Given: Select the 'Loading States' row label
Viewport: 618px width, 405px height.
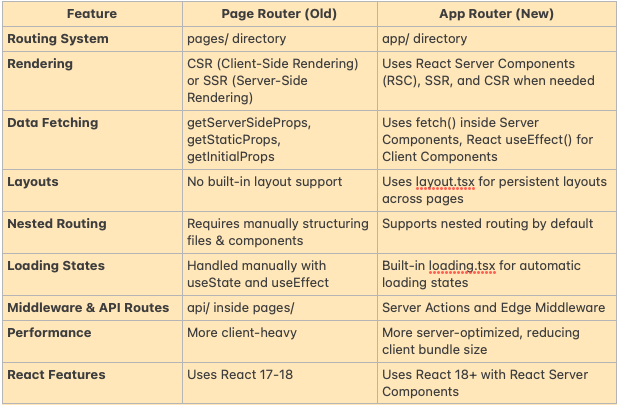Looking at the screenshot, I should 56,266.
